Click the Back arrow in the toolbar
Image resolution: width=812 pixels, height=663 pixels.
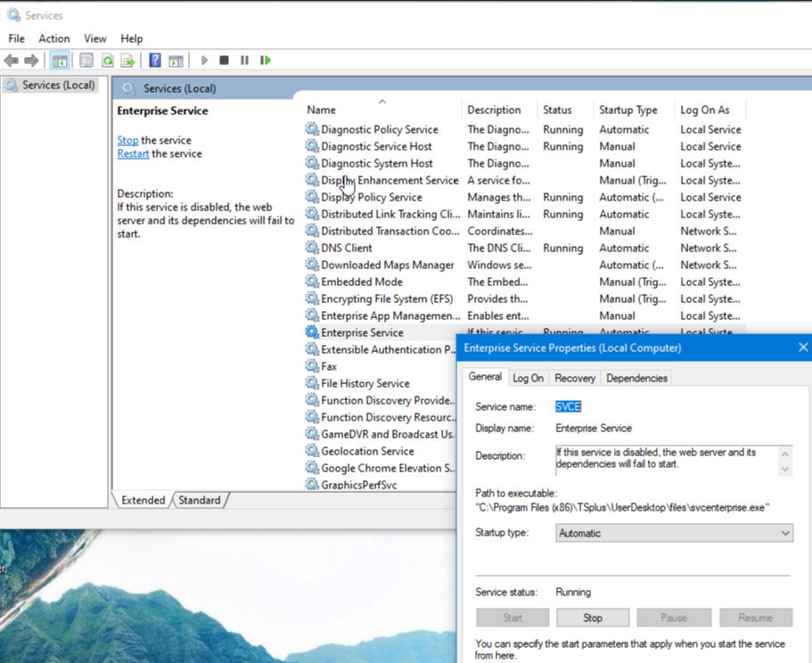11,61
